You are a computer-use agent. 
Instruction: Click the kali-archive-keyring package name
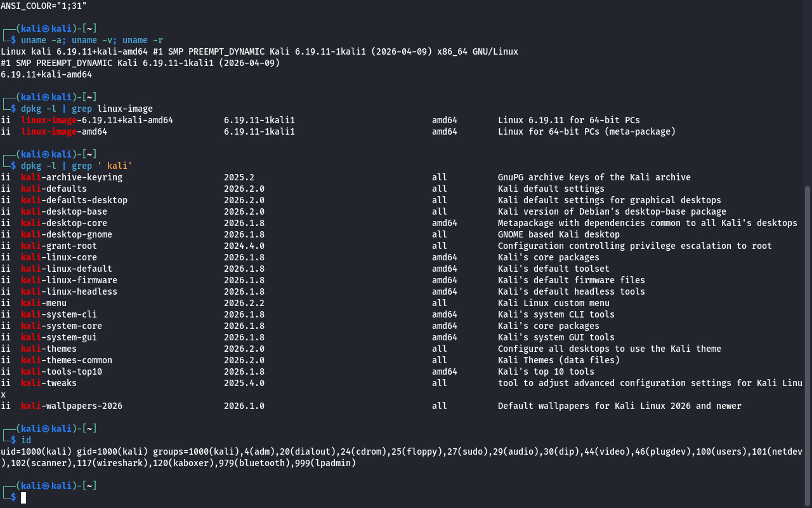pos(72,177)
